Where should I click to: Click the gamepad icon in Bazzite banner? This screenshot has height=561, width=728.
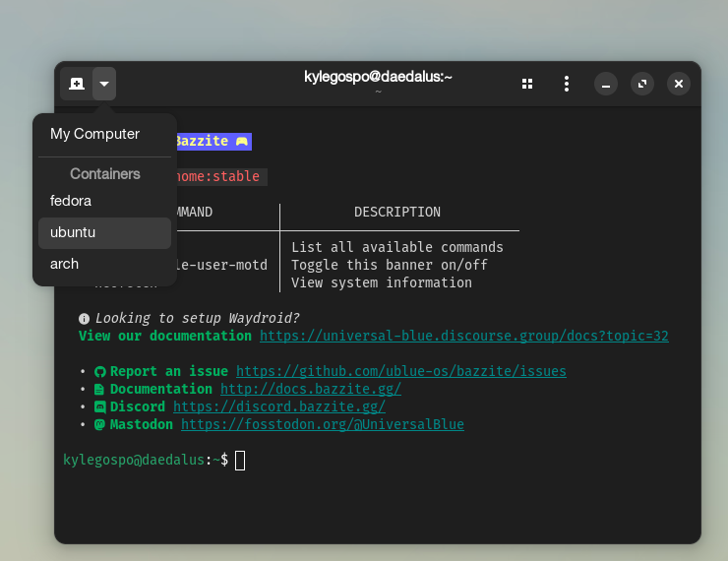coord(242,141)
